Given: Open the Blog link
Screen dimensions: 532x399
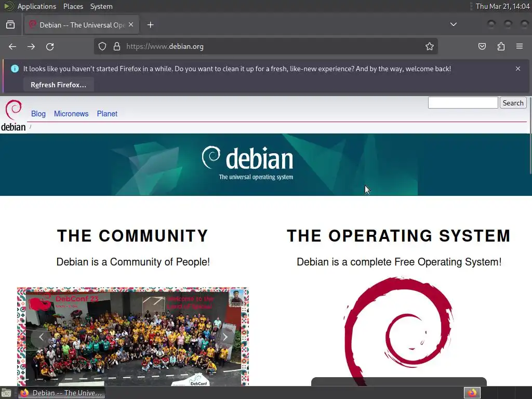Looking at the screenshot, I should pos(38,114).
